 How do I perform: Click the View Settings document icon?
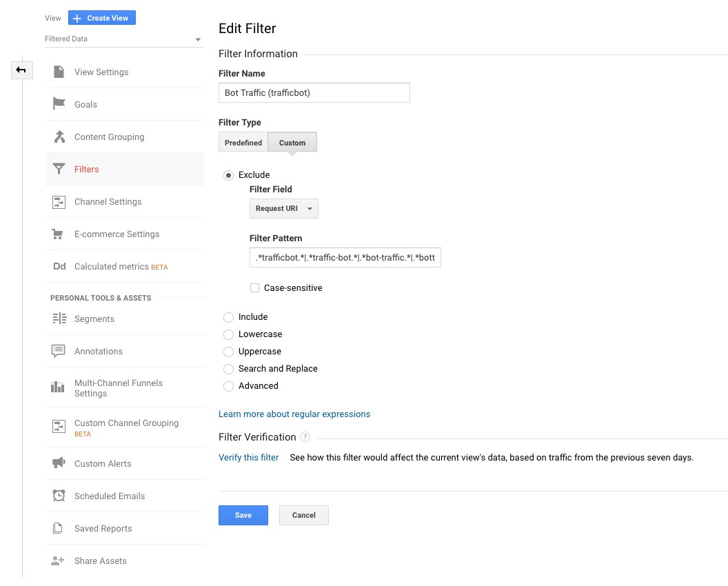(59, 72)
